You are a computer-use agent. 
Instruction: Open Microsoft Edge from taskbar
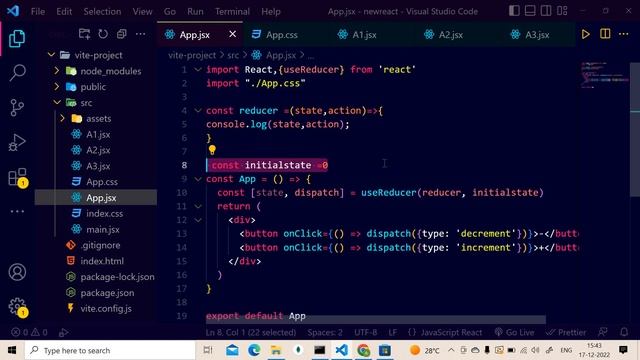(254, 350)
